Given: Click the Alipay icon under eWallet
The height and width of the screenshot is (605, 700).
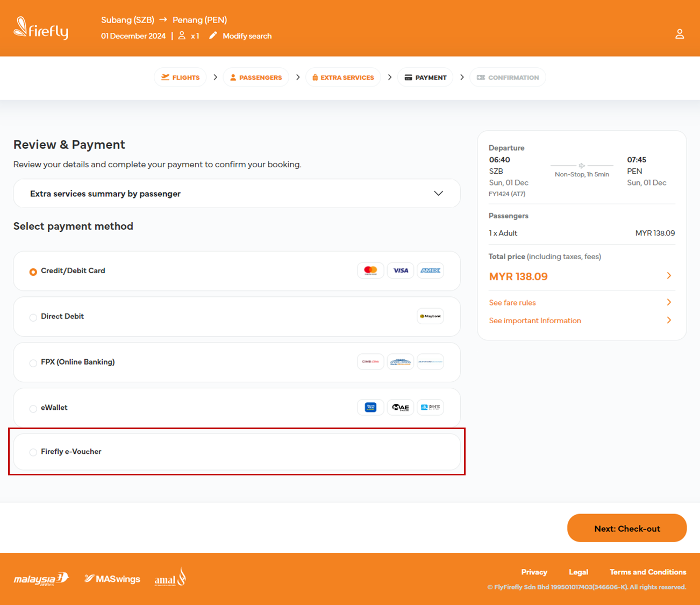Looking at the screenshot, I should click(430, 407).
